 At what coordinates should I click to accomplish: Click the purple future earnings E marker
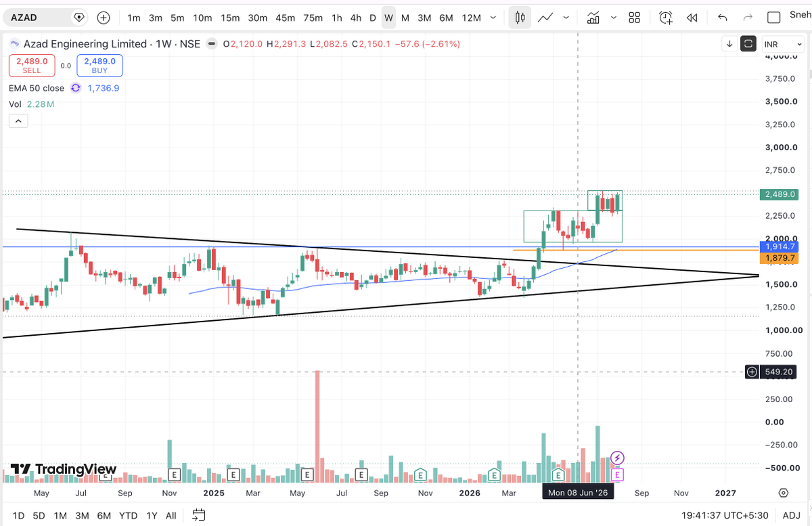click(617, 475)
